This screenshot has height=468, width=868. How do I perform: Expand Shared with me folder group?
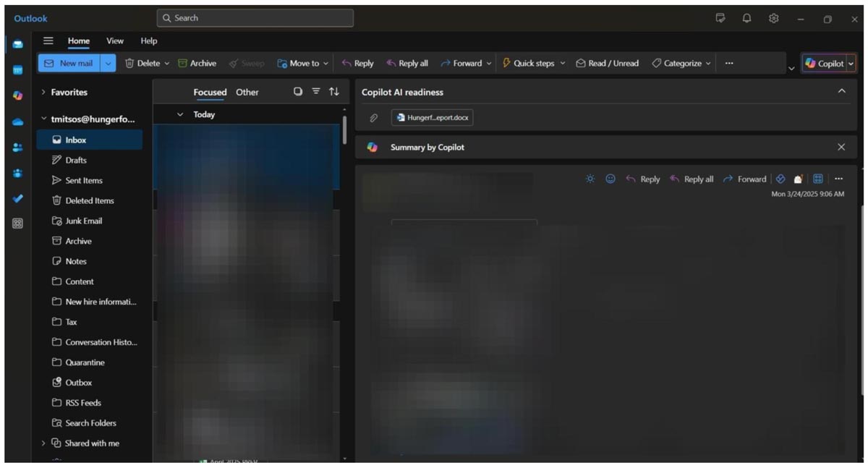[x=43, y=443]
